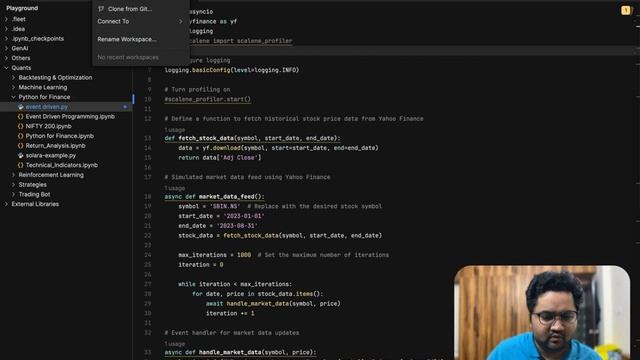
Task: Expand the Others folder
Action: 6,58
